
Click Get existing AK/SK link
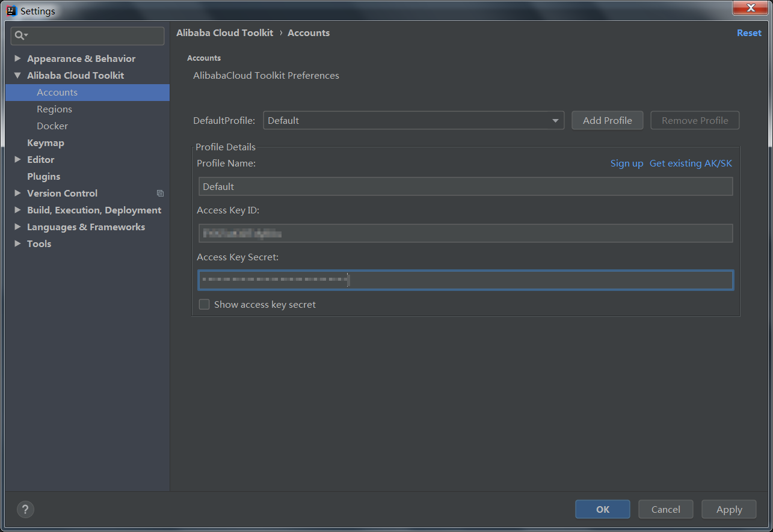[x=691, y=164]
